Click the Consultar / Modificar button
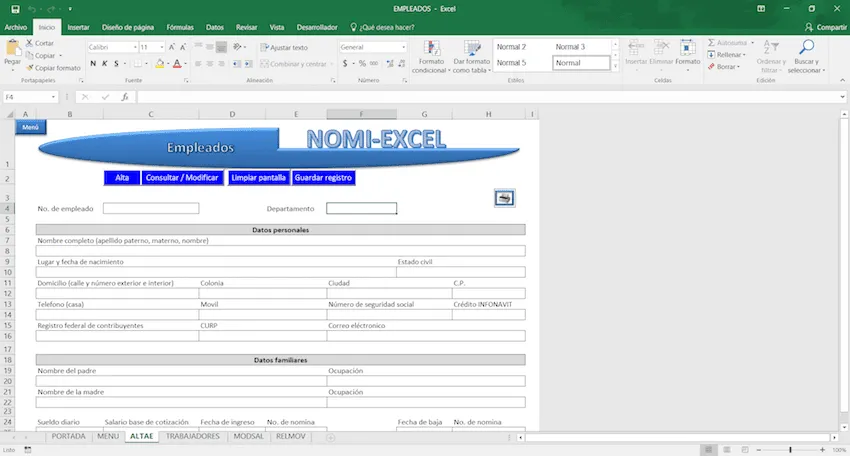This screenshot has height=456, width=850. coord(181,178)
